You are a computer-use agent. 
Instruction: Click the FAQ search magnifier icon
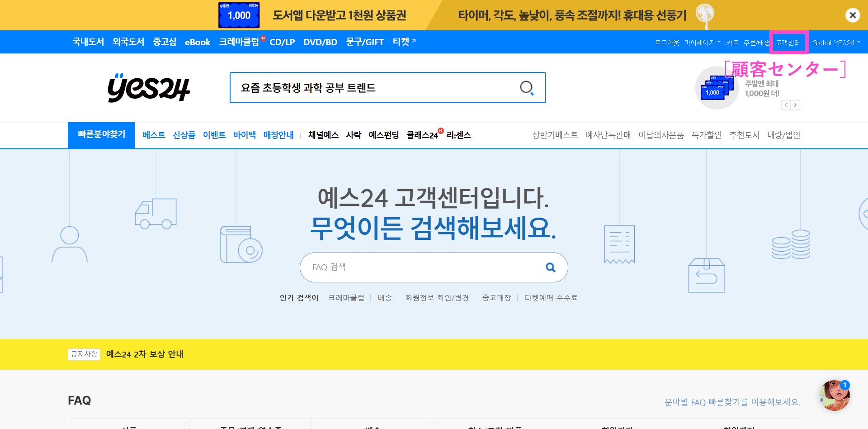pos(550,267)
